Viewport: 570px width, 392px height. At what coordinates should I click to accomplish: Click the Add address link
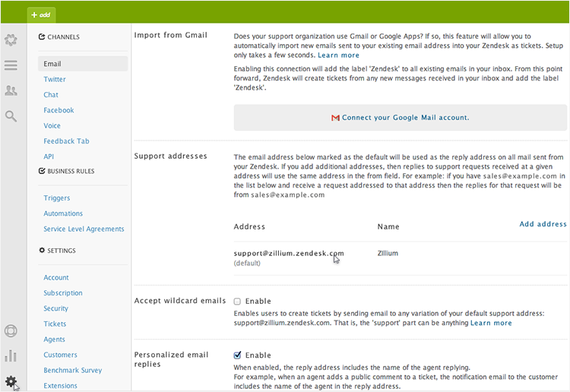click(x=543, y=224)
